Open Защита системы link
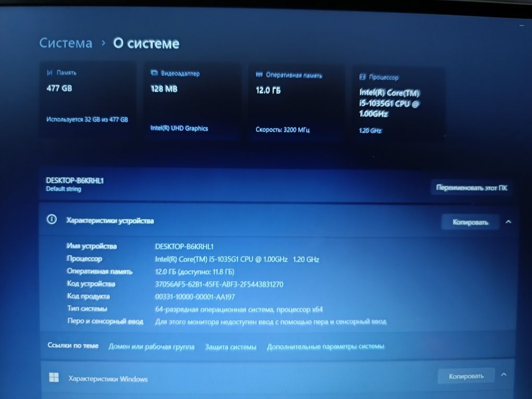The width and height of the screenshot is (532, 399). click(231, 347)
